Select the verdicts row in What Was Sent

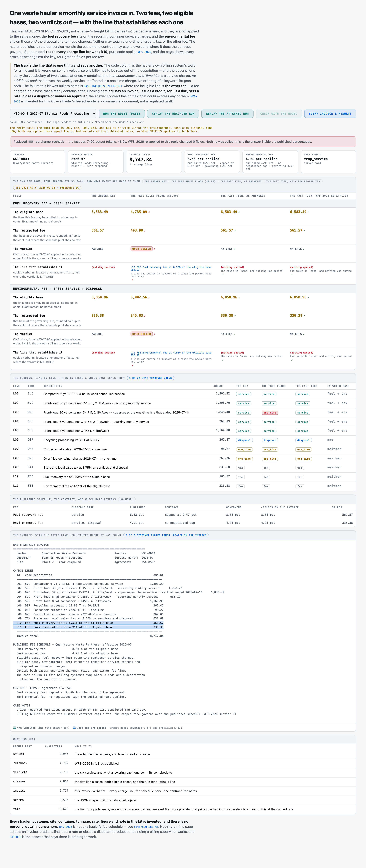(183, 773)
